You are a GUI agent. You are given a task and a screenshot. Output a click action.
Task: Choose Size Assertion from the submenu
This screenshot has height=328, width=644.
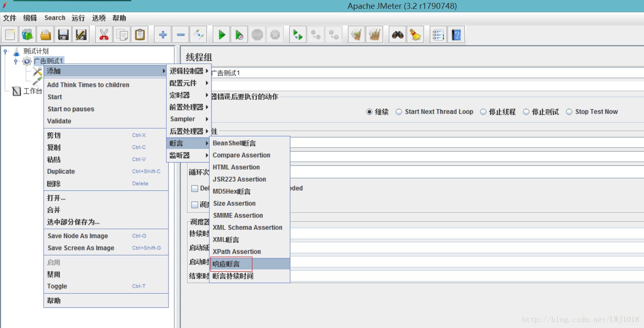(x=250, y=203)
